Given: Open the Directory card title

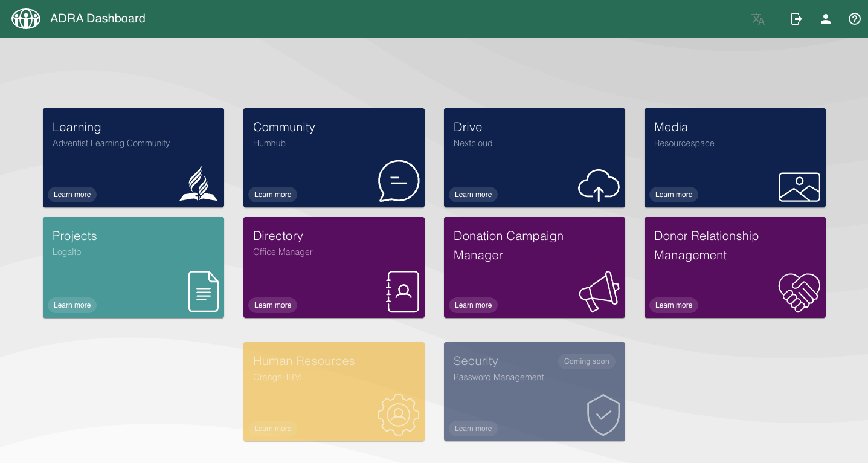Looking at the screenshot, I should pyautogui.click(x=278, y=236).
